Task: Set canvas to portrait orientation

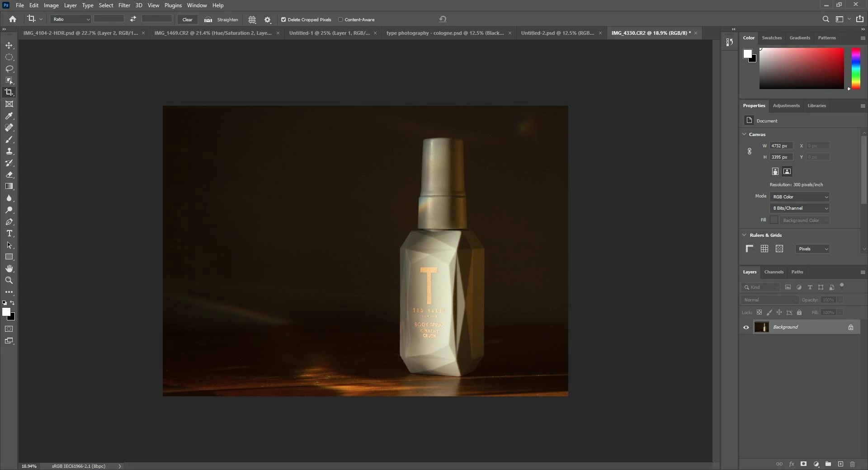Action: tap(775, 171)
